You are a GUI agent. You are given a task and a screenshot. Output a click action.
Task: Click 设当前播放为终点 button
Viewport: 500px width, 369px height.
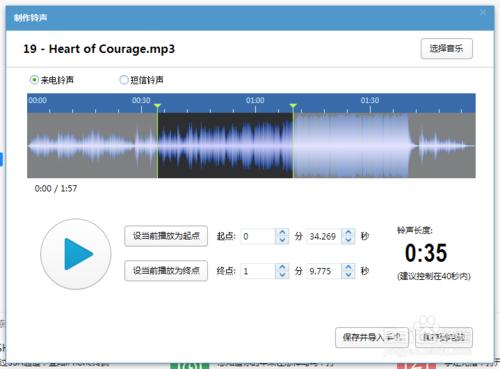click(166, 270)
